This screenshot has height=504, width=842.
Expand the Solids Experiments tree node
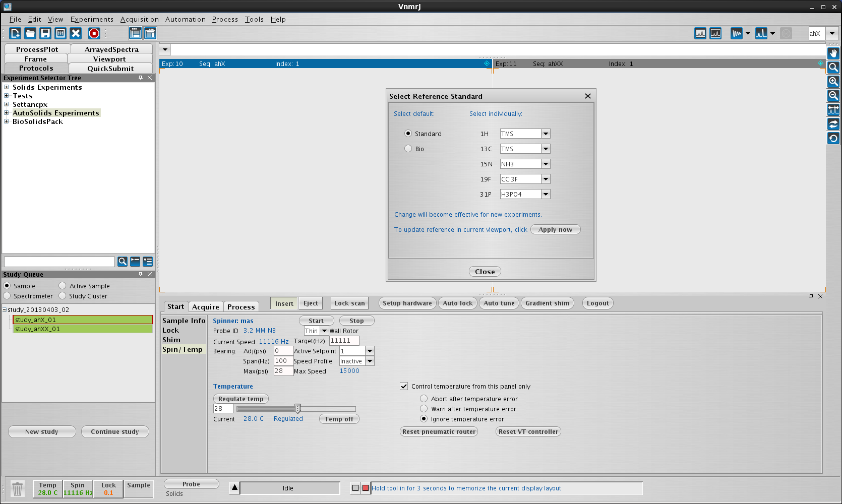pos(7,87)
